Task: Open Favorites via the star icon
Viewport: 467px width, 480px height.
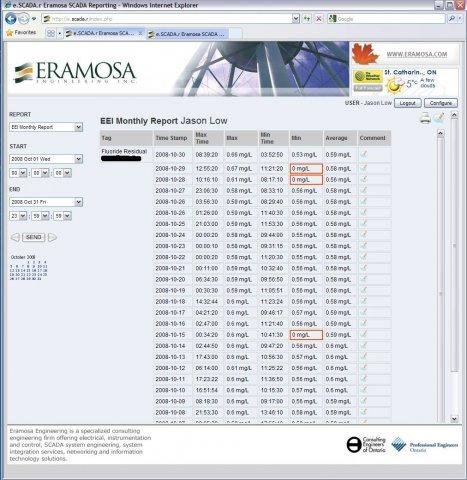Action: [x=10, y=33]
